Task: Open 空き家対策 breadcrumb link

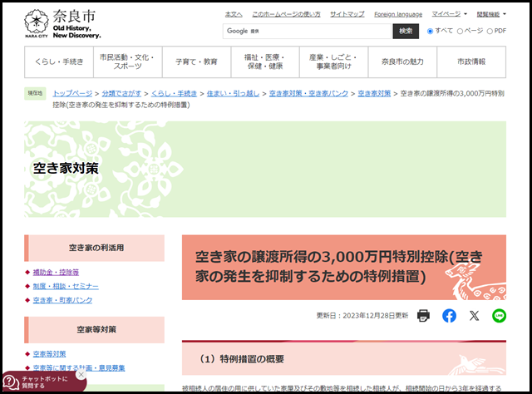Action: (374, 93)
